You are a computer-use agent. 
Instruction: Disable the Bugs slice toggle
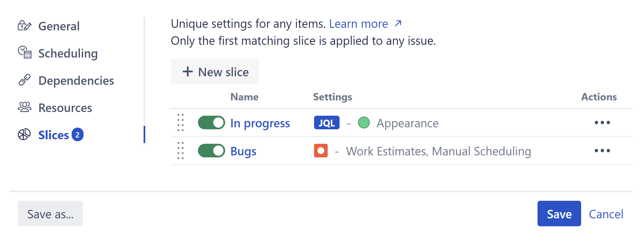coord(211,151)
